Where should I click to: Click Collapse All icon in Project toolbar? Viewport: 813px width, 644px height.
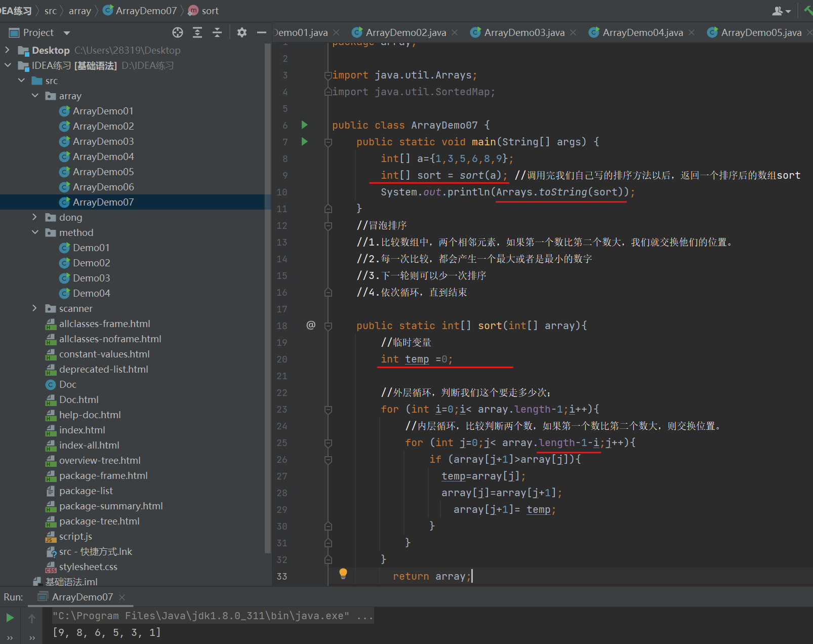(217, 33)
